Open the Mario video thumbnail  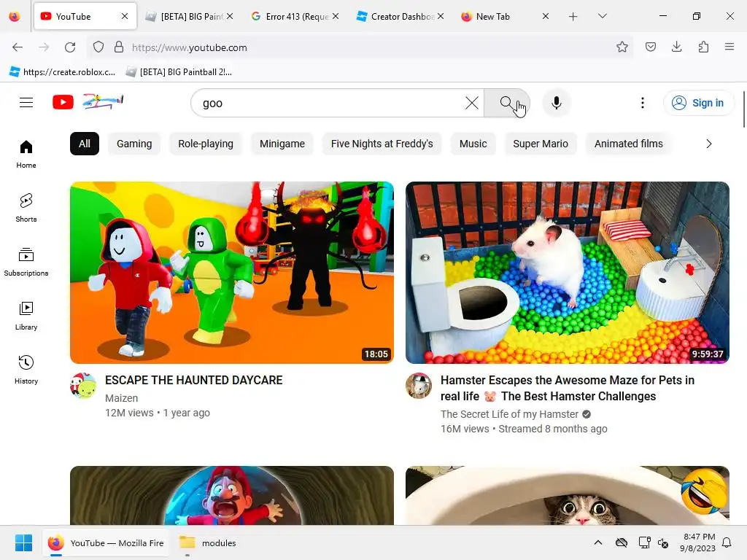(x=232, y=495)
